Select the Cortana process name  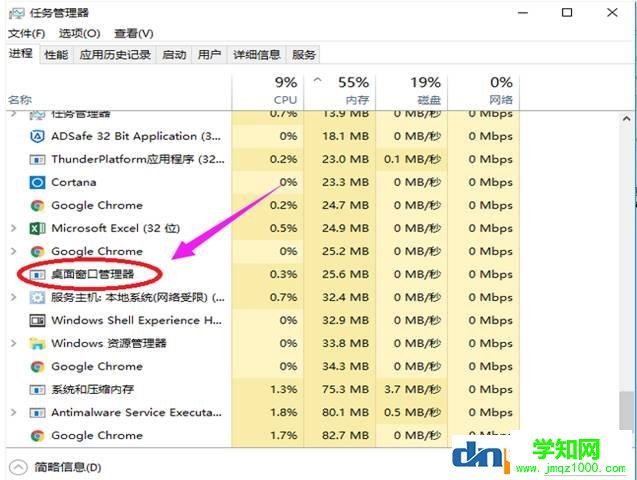pos(74,182)
